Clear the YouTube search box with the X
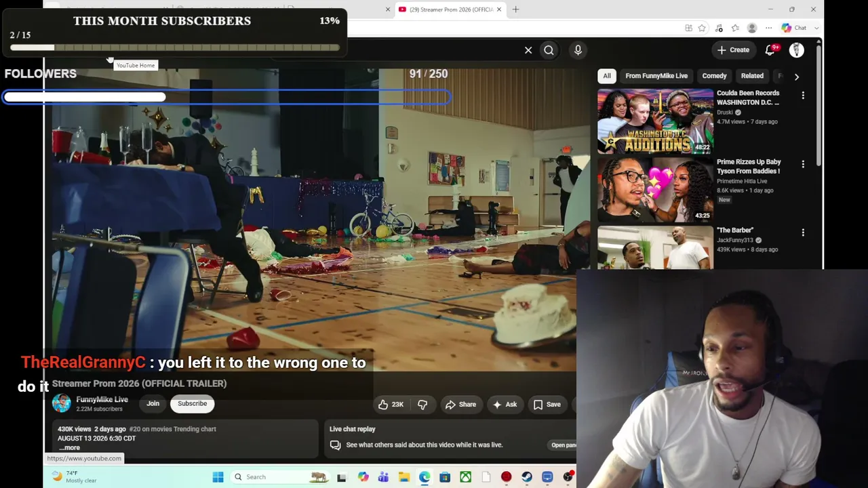 (x=528, y=49)
